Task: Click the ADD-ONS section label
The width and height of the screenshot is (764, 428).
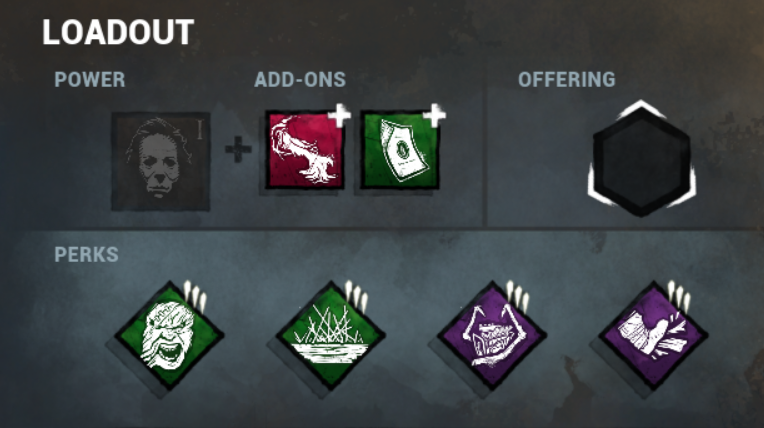Action: [300, 79]
